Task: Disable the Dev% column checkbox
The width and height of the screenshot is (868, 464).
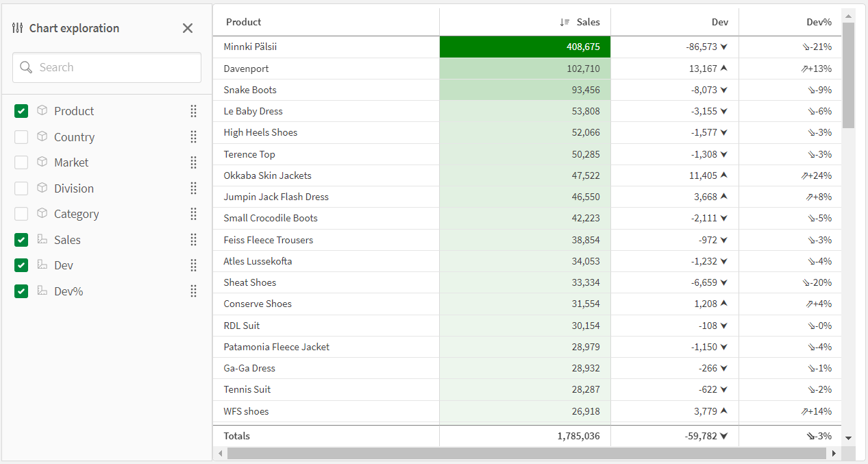Action: pos(21,291)
